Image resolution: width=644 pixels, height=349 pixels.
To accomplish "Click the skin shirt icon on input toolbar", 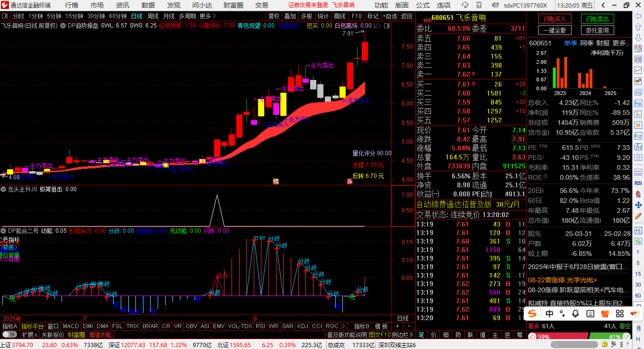I will [605, 314].
